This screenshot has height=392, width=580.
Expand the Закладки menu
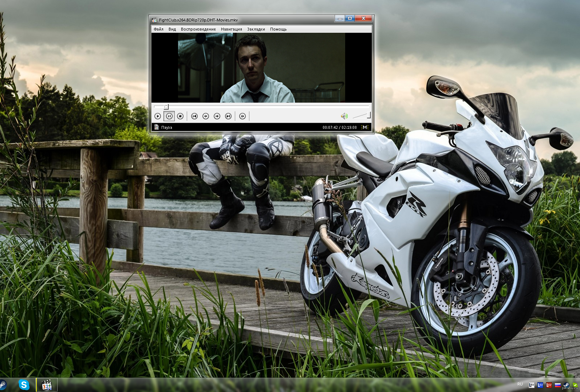(x=256, y=29)
